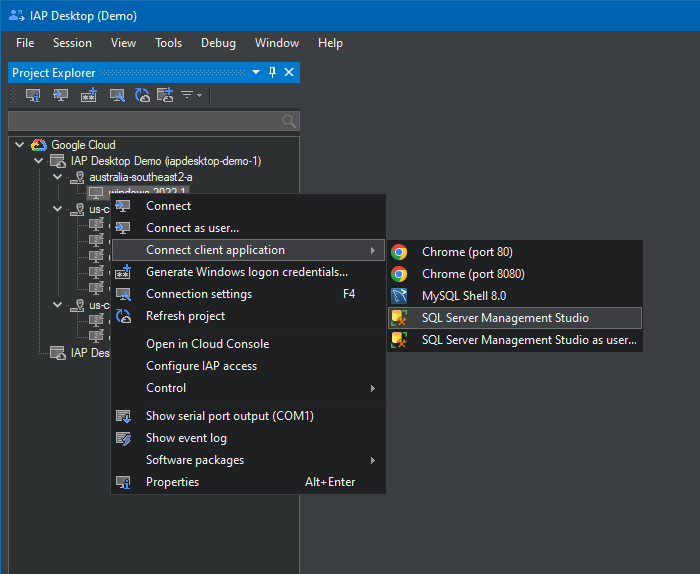Click the MySQL Shell icon
The image size is (700, 574).
pos(399,295)
